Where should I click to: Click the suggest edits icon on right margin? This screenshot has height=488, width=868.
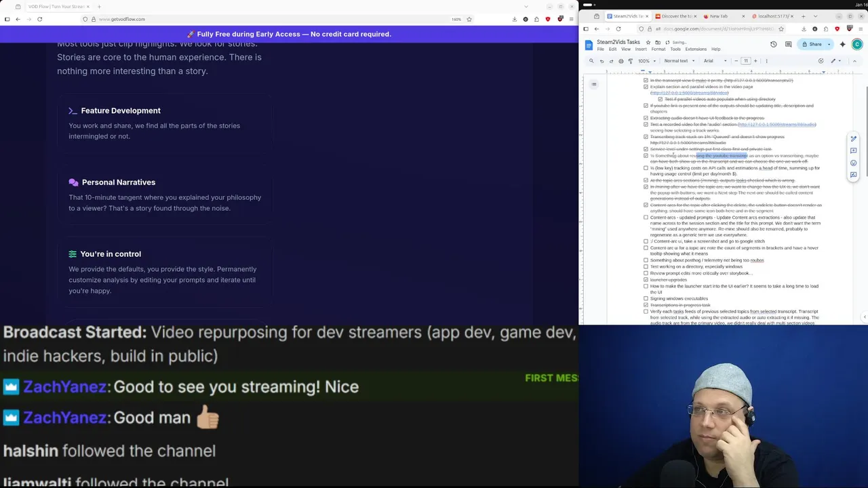[x=853, y=175]
